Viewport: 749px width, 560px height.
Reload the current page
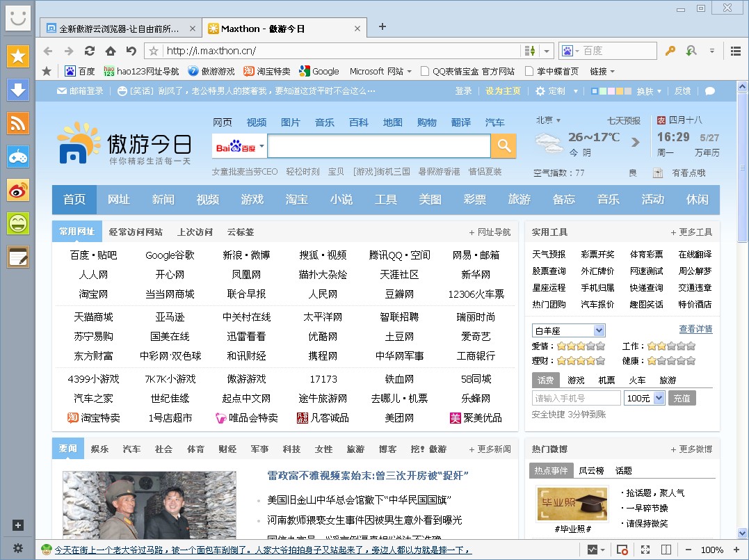[89, 51]
